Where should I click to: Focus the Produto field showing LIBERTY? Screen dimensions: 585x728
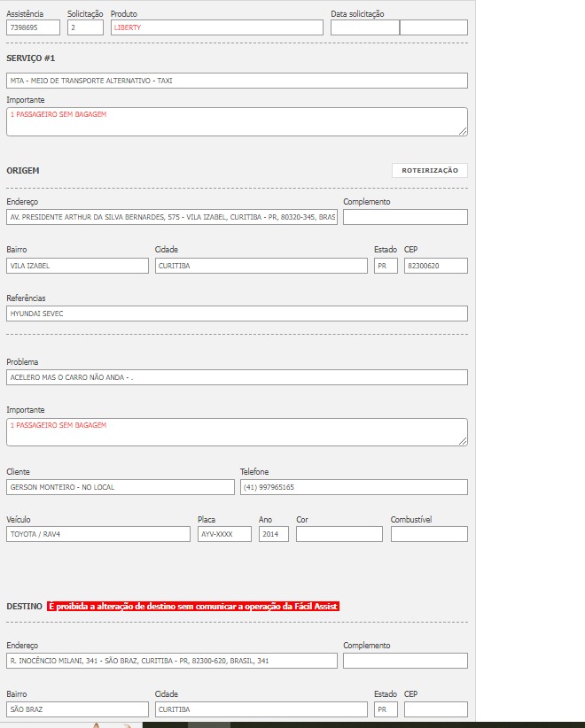click(217, 27)
